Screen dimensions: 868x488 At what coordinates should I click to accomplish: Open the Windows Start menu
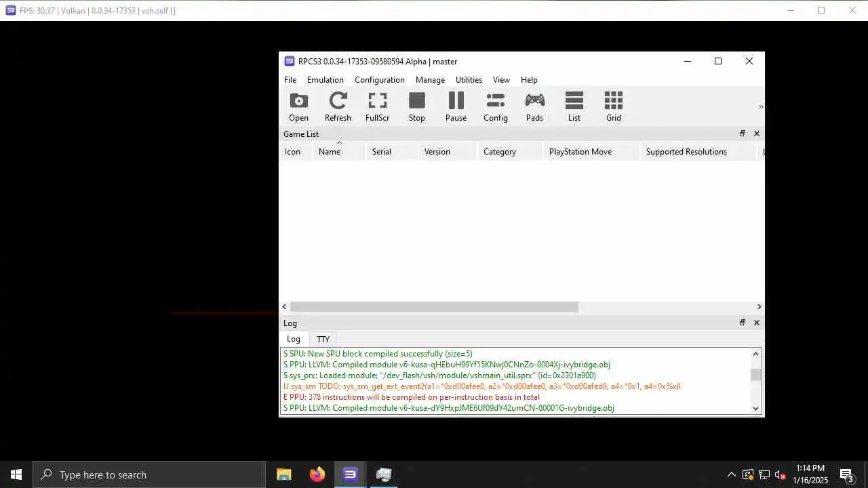[x=16, y=474]
